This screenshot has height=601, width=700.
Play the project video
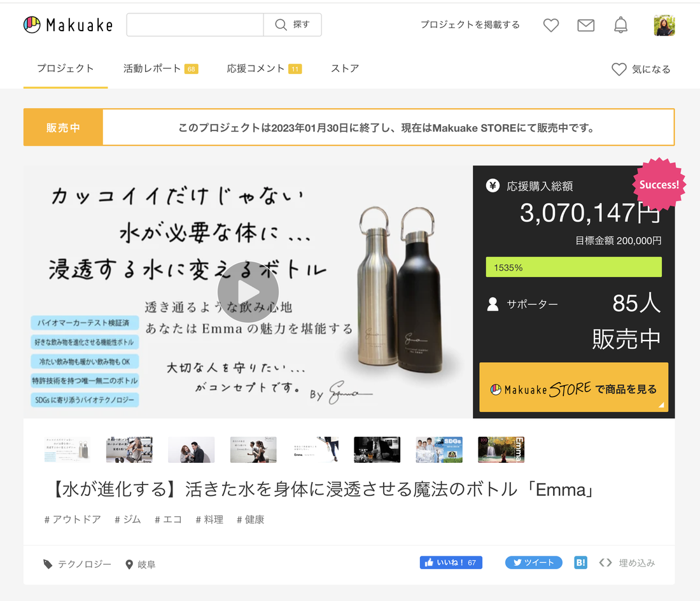click(x=248, y=292)
